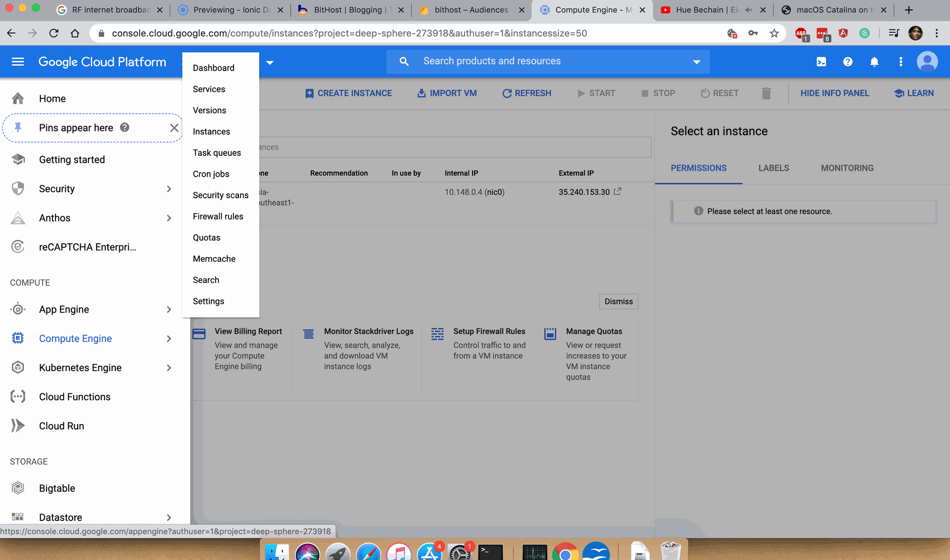The height and width of the screenshot is (560, 950).
Task: Click the Compute Engine chip icon
Action: point(18,338)
